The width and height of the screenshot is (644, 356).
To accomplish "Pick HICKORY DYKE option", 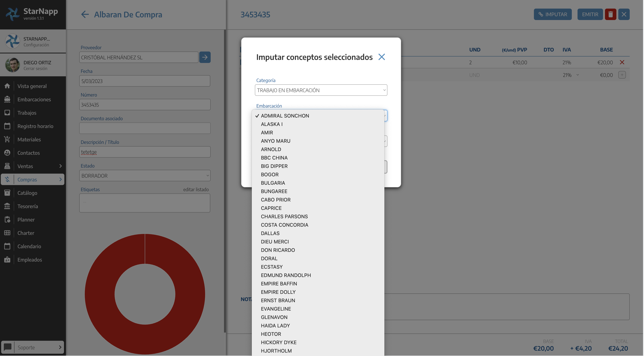I will [278, 342].
